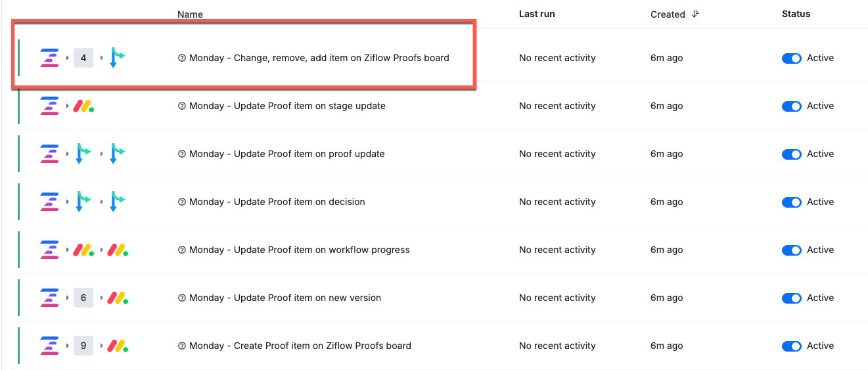Click the Last run column header
This screenshot has height=370, width=868.
click(x=537, y=14)
